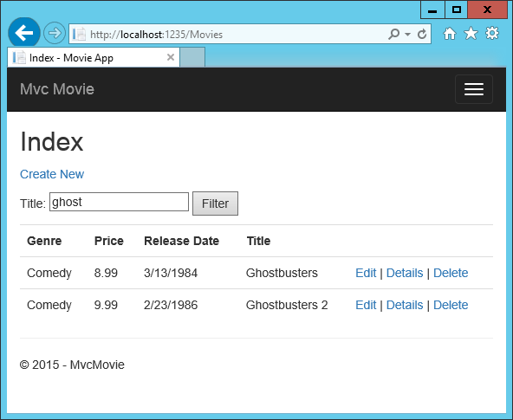Viewport: 513px width, 420px height.
Task: Refresh the page with reload icon
Action: point(422,34)
